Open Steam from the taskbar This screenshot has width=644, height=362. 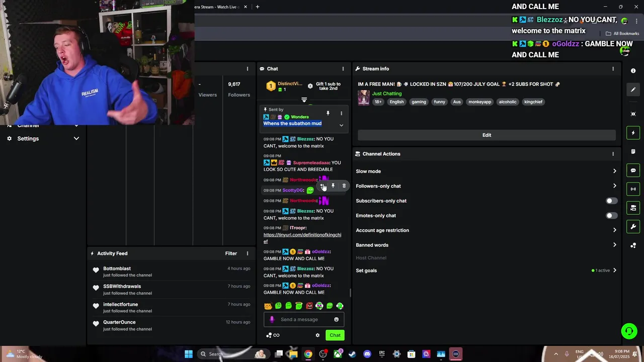(352, 354)
